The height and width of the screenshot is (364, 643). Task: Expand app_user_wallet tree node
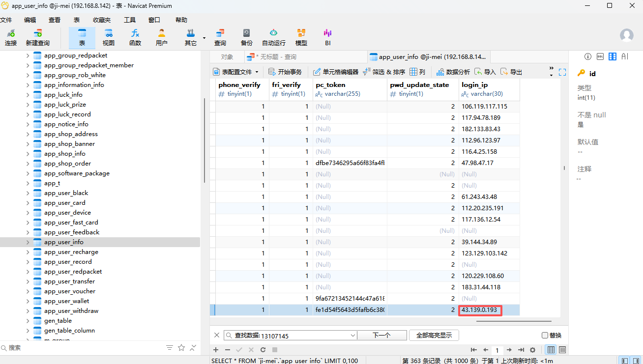tap(28, 301)
